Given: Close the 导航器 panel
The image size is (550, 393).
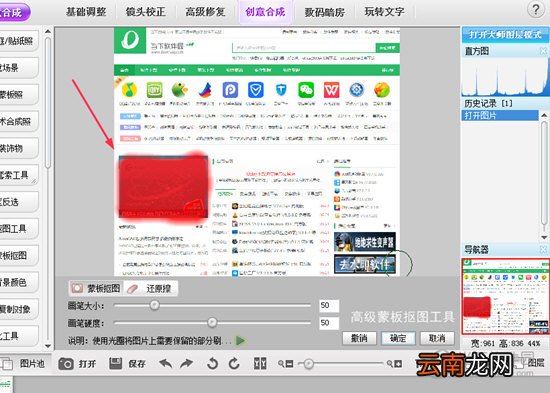Looking at the screenshot, I should tap(543, 249).
